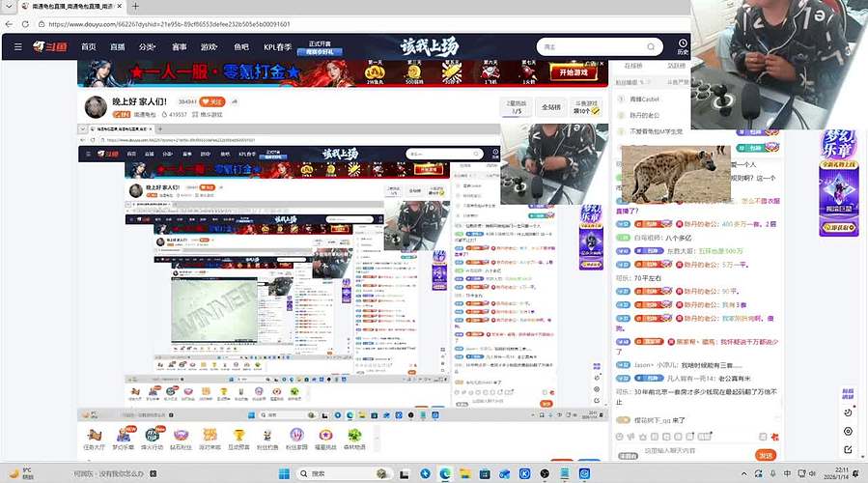Click the Douyu logo

pyautogui.click(x=50, y=47)
